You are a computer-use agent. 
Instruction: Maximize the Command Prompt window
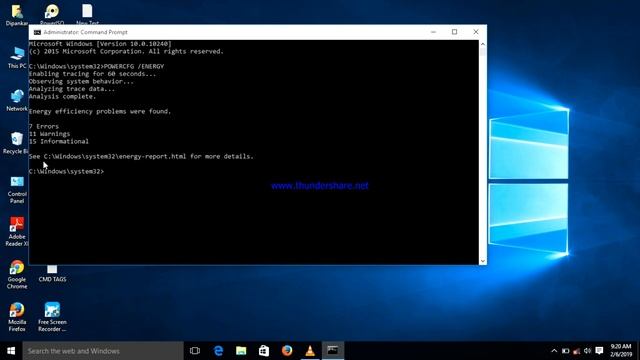(x=454, y=32)
